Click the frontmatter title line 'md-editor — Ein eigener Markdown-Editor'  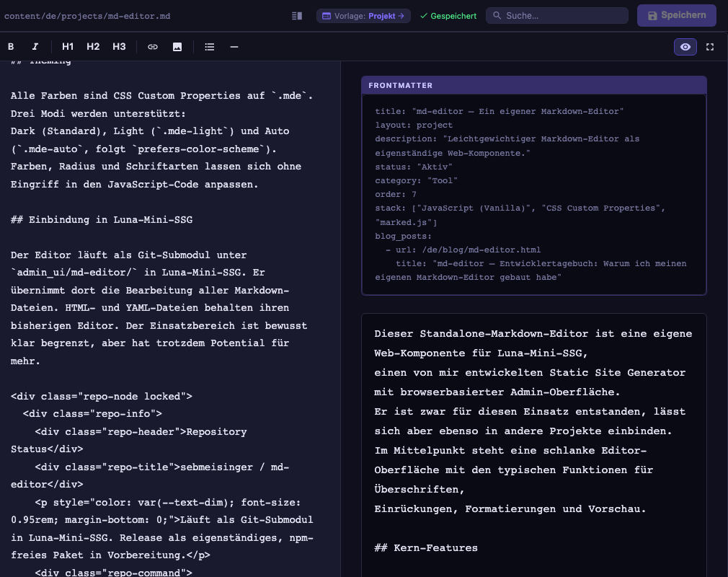500,112
